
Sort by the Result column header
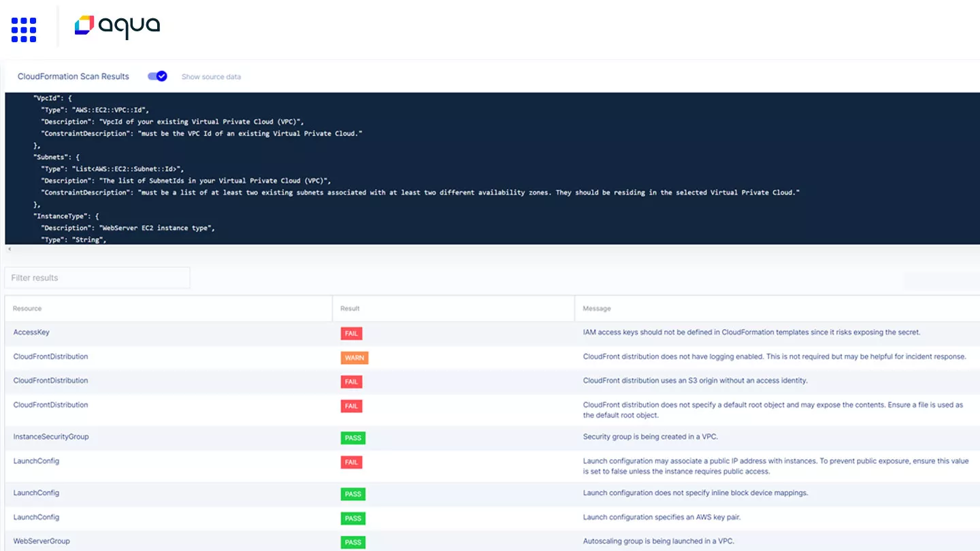[x=350, y=309]
